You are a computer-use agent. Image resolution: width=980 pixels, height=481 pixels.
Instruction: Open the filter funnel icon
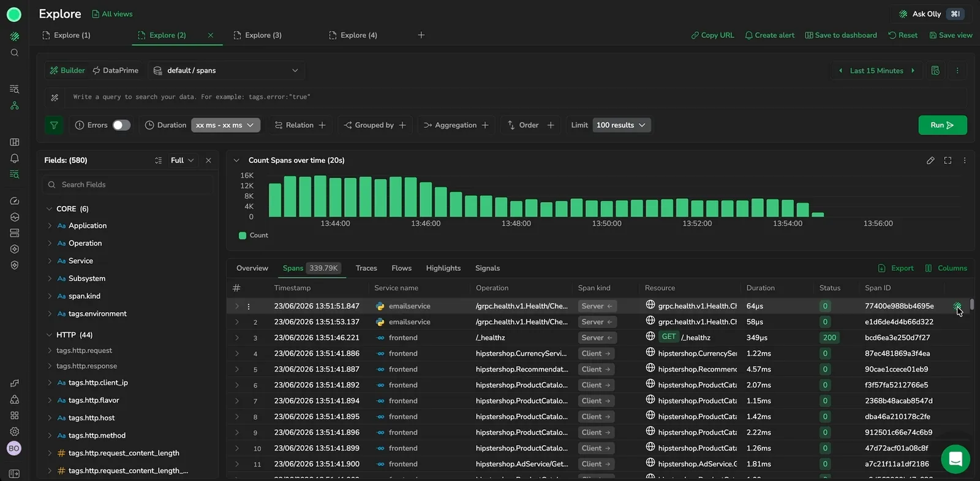54,125
